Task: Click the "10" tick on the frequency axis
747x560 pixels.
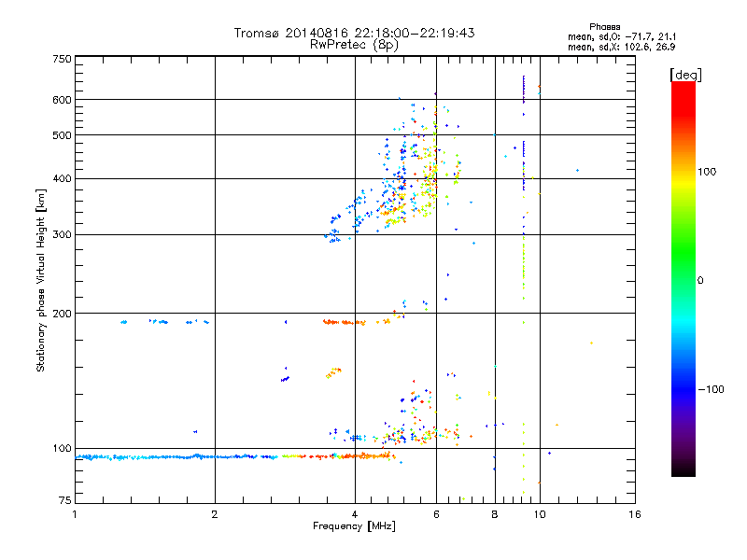Action: [x=539, y=514]
